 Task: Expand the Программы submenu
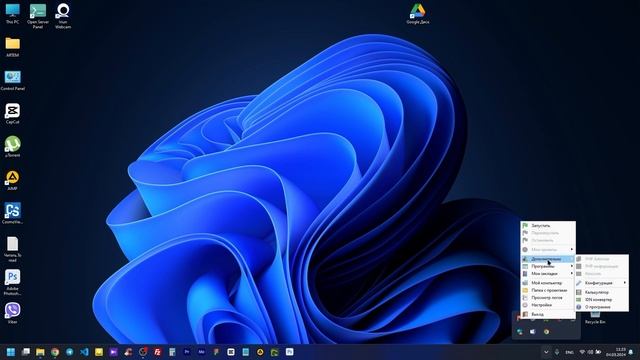(x=548, y=266)
